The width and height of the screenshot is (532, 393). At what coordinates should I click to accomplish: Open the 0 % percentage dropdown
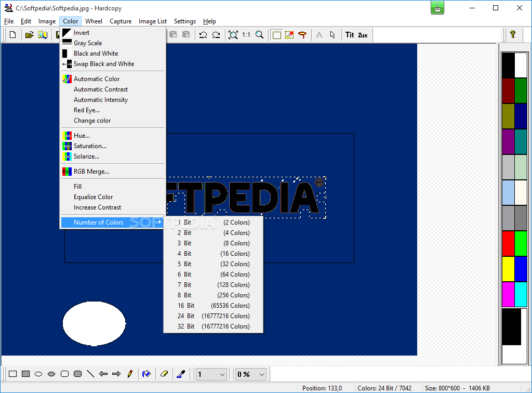click(251, 374)
